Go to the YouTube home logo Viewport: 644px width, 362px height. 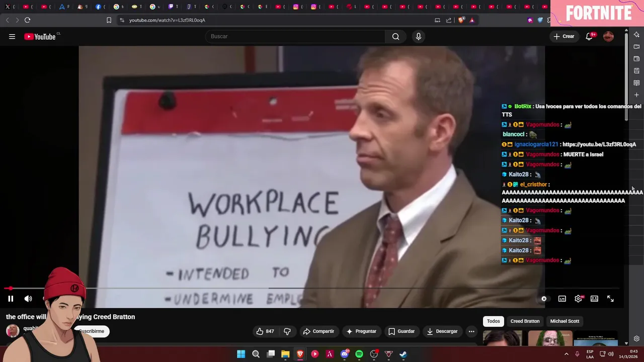click(40, 36)
